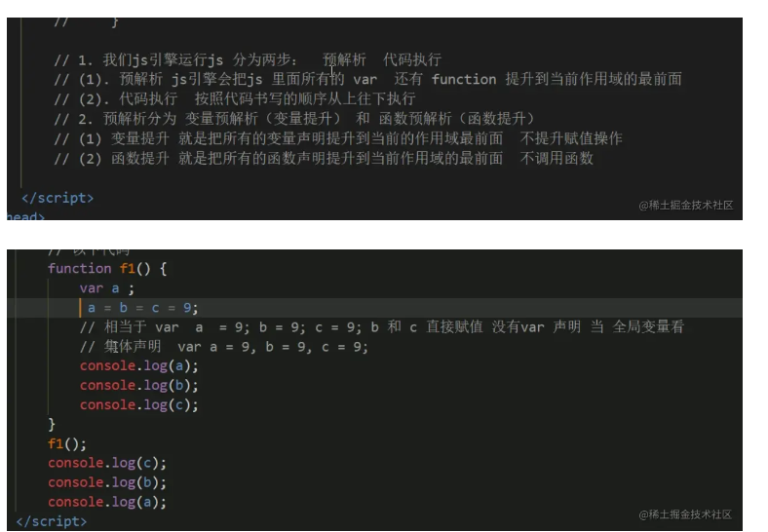The image size is (768, 532).
Task: Click the phrase "全局变量看" in the comment
Action: (648, 327)
